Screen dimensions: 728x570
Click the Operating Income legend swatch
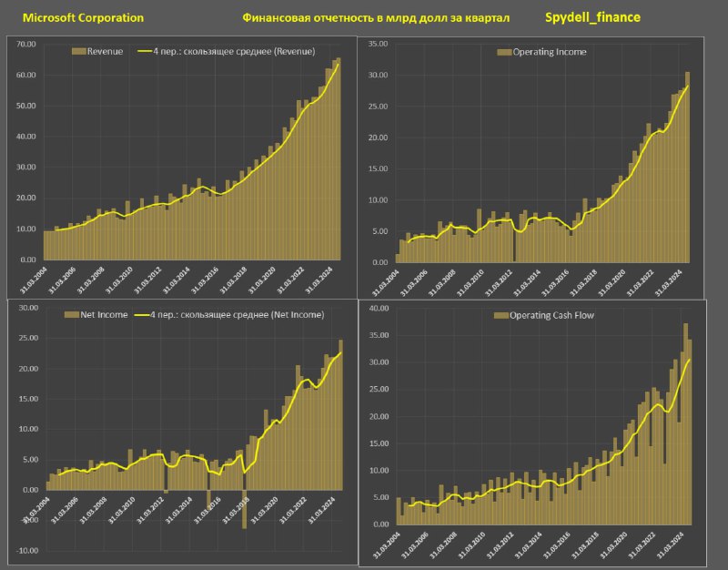pos(504,52)
